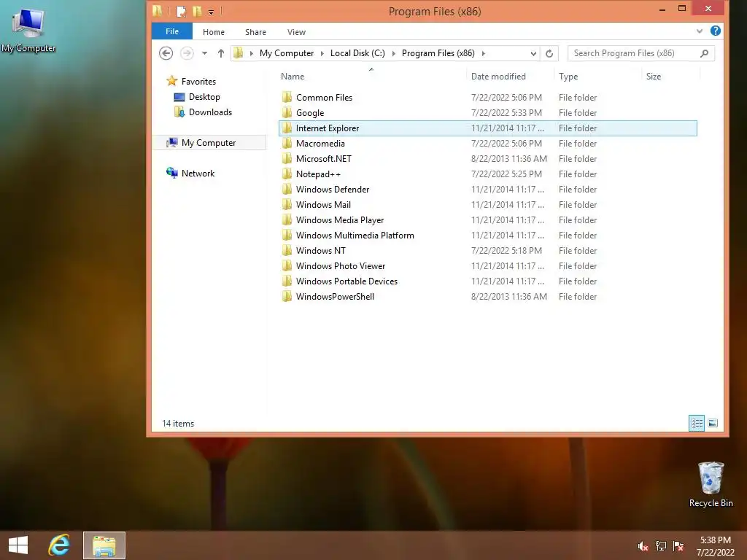
Task: Open the Action Center flag icon
Action: [x=678, y=546]
